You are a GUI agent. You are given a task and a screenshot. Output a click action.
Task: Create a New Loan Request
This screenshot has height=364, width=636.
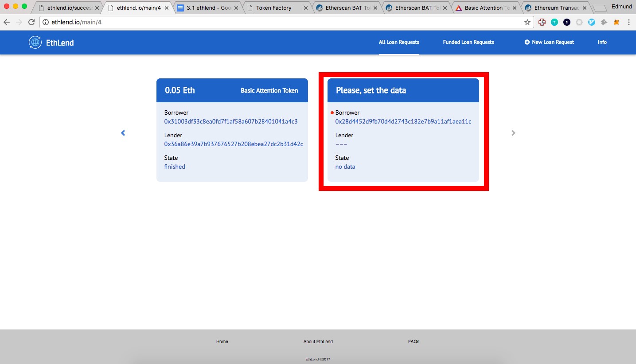[x=549, y=42]
